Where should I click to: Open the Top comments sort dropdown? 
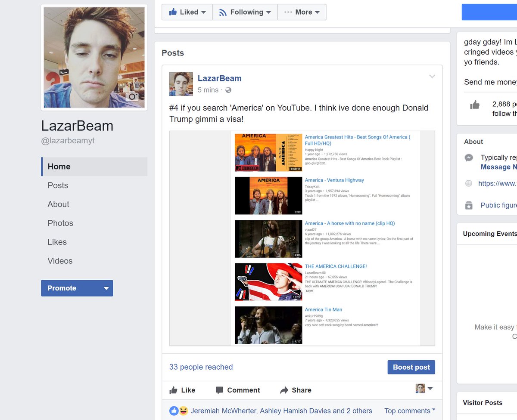point(410,411)
